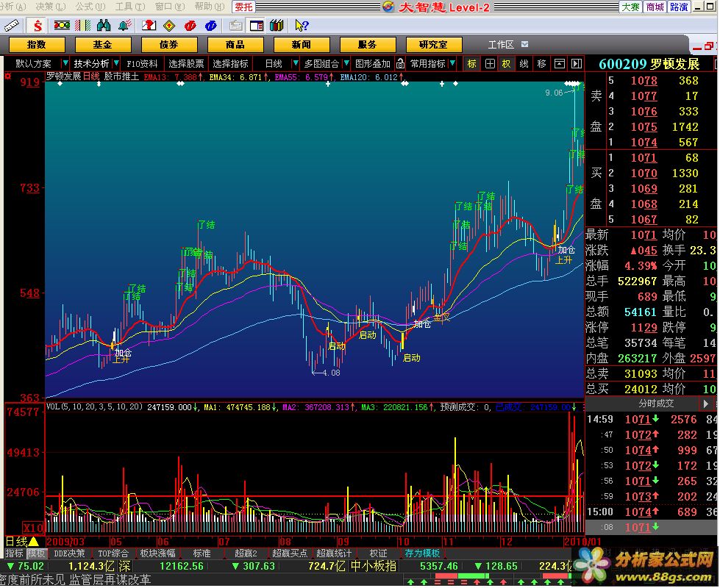The height and width of the screenshot is (588, 720).
Task: Open the 窗口 menu
Action: pos(169,7)
